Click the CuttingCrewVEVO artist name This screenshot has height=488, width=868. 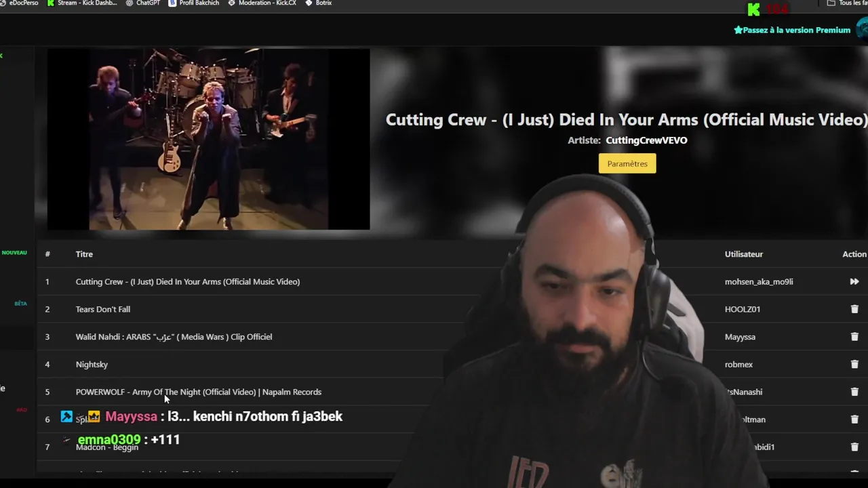646,140
